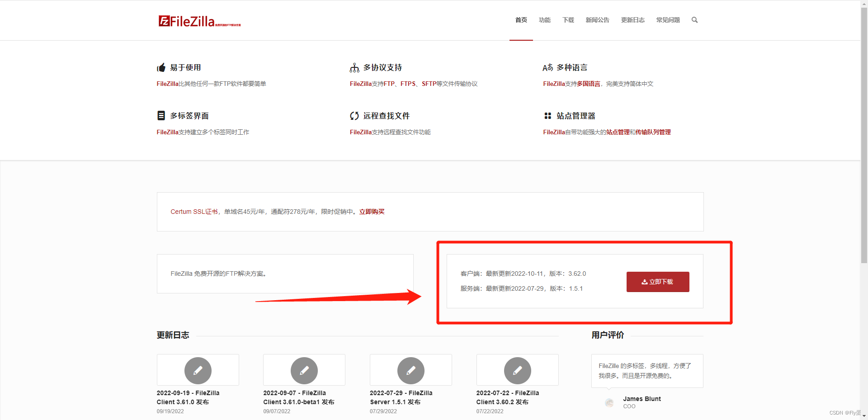Image resolution: width=868 pixels, height=420 pixels.
Task: Click the date 07/22/2022
Action: 490,411
